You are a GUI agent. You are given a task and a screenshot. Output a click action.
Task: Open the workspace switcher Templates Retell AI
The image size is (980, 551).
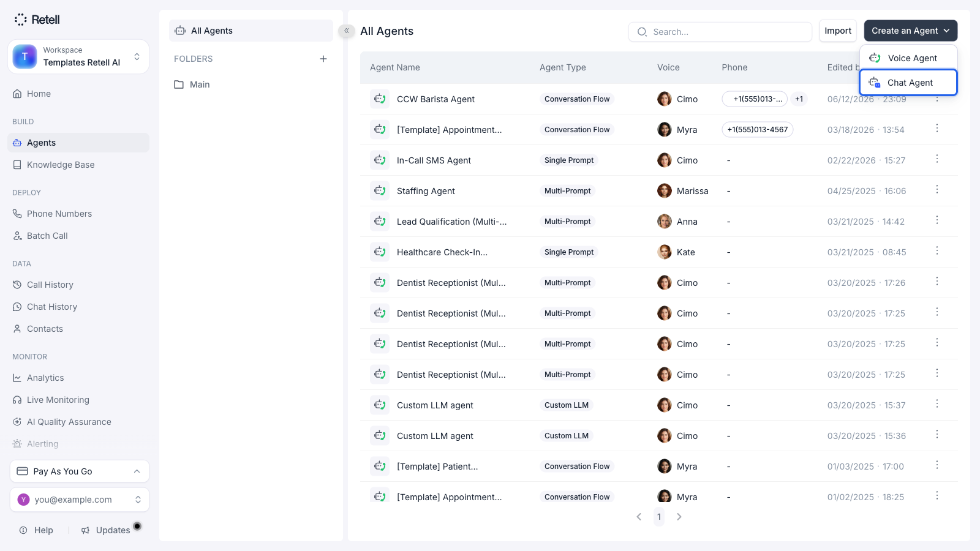click(x=78, y=57)
